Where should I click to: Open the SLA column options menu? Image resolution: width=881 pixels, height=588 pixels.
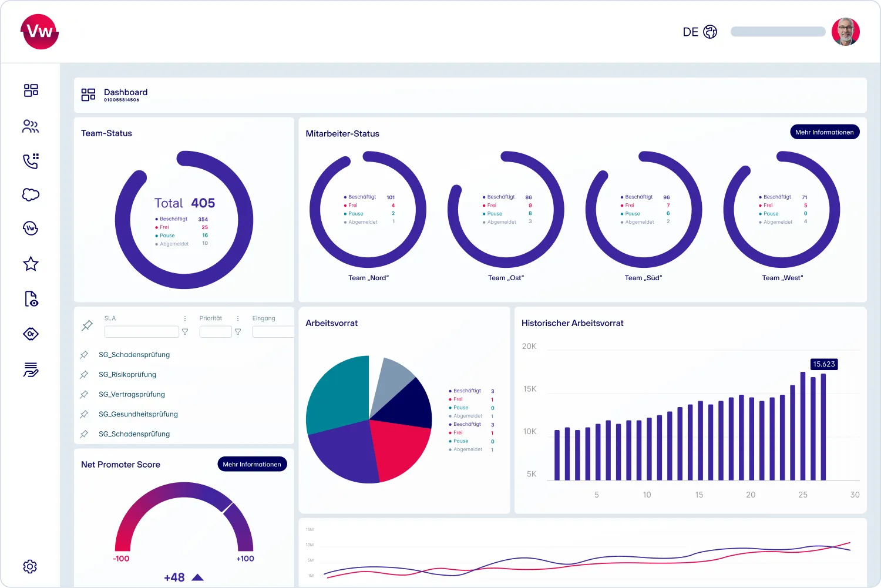pyautogui.click(x=185, y=318)
